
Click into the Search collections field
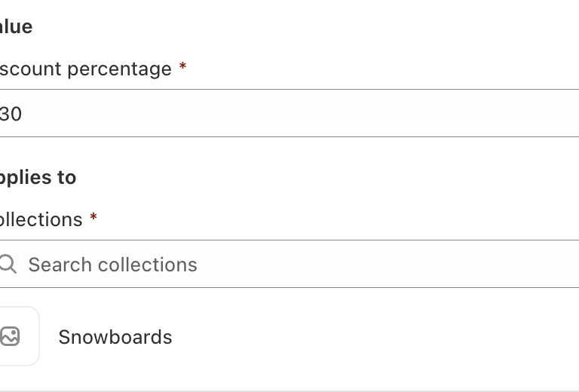(302, 265)
